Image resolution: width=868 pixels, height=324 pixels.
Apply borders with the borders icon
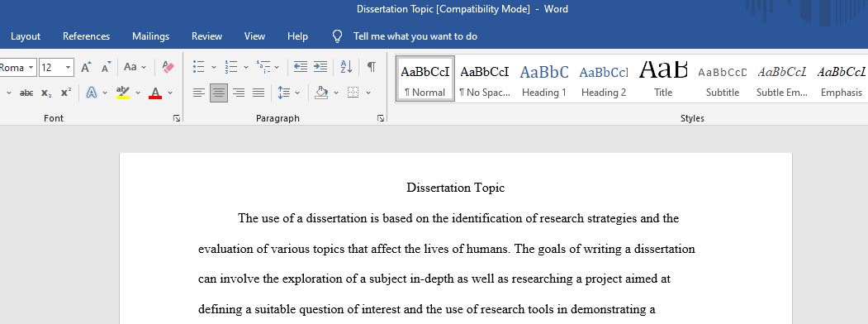[x=353, y=93]
